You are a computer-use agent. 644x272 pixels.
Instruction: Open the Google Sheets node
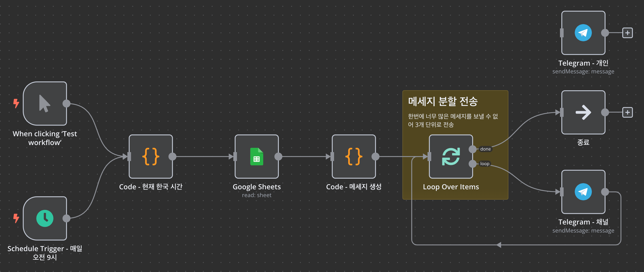(257, 156)
